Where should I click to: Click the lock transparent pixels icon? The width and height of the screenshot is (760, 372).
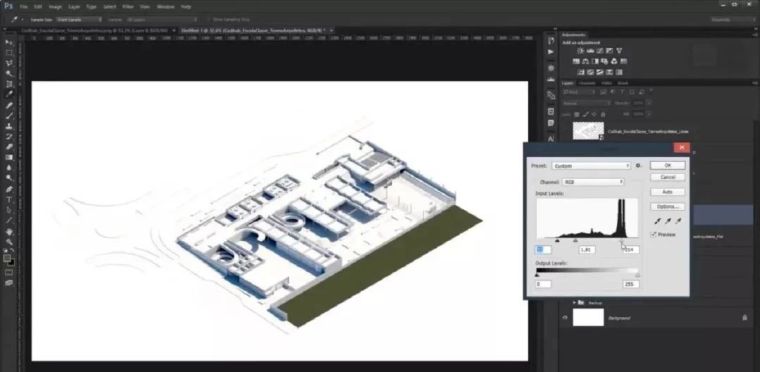(x=577, y=114)
